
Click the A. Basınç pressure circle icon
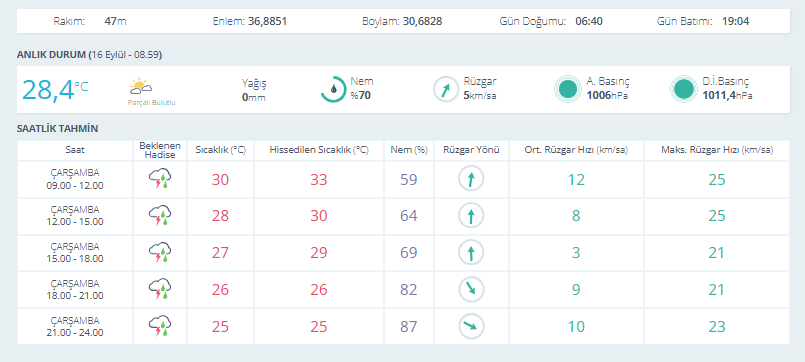coord(567,89)
